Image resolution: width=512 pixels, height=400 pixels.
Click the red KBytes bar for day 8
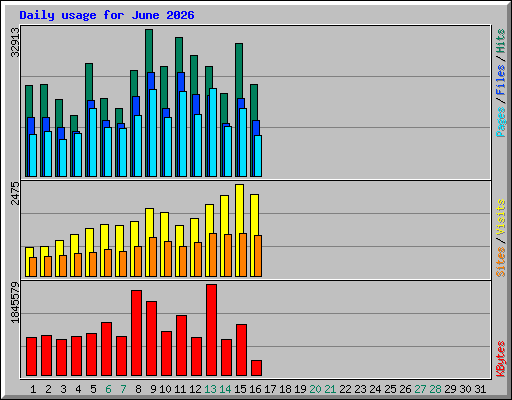(136, 333)
